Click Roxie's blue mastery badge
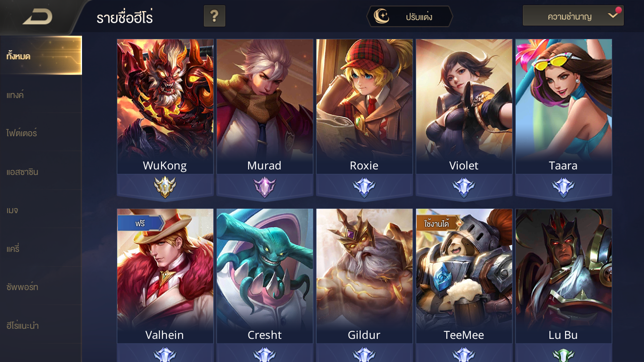The image size is (644, 362). click(364, 188)
